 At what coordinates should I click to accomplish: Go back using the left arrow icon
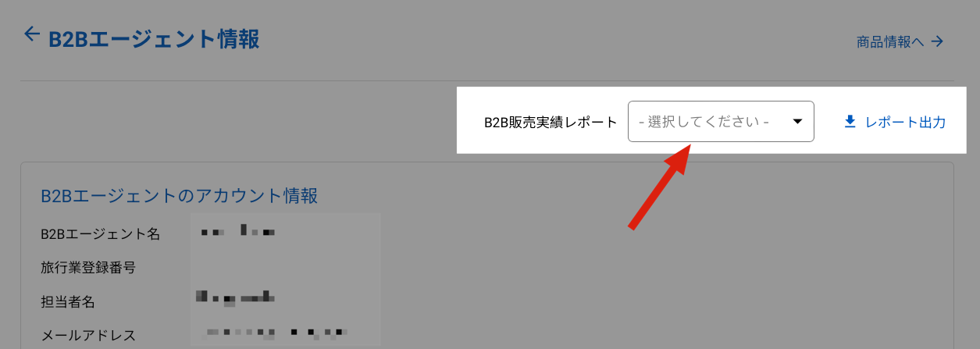[x=31, y=34]
